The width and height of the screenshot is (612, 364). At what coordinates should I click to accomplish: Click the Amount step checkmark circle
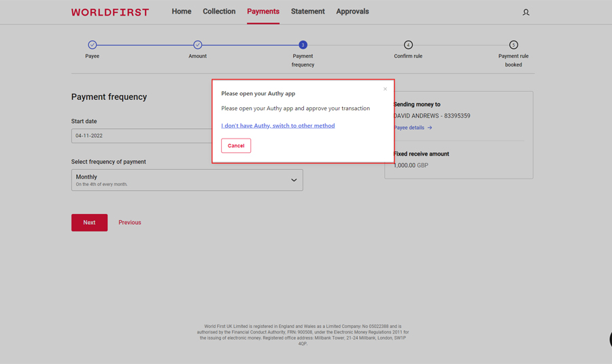tap(198, 45)
